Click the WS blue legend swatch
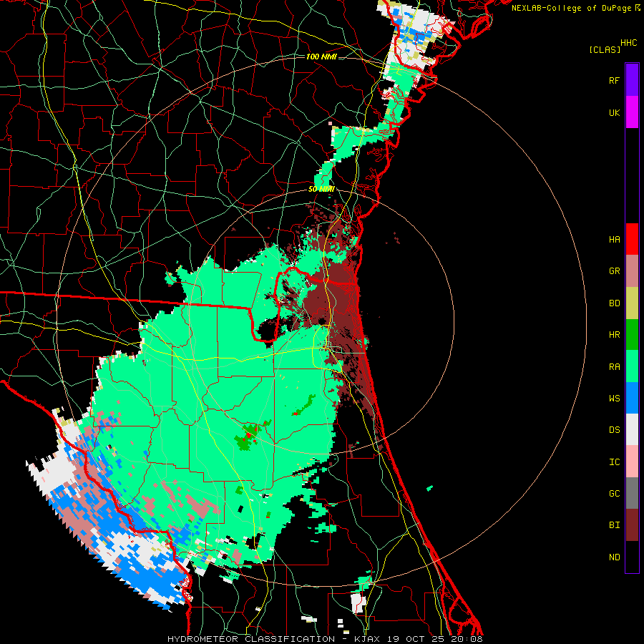 [632, 398]
